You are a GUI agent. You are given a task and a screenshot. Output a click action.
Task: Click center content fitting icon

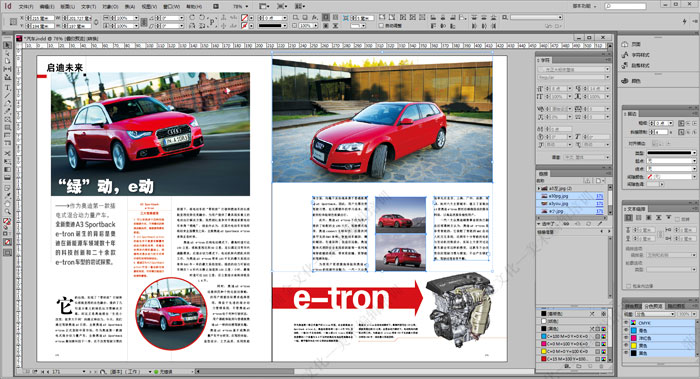click(x=422, y=17)
